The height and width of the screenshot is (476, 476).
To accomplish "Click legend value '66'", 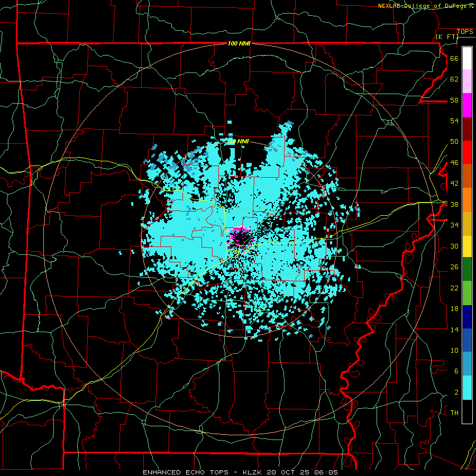I will [454, 58].
